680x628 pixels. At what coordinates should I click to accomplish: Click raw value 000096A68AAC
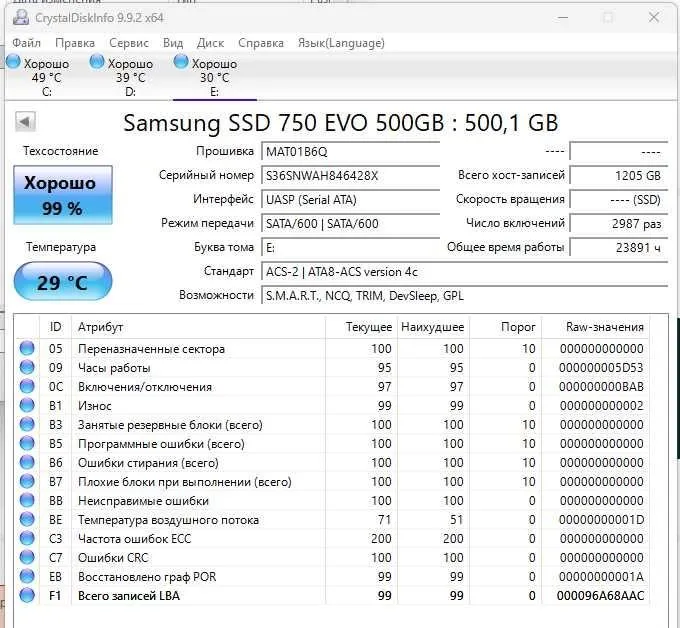point(601,596)
